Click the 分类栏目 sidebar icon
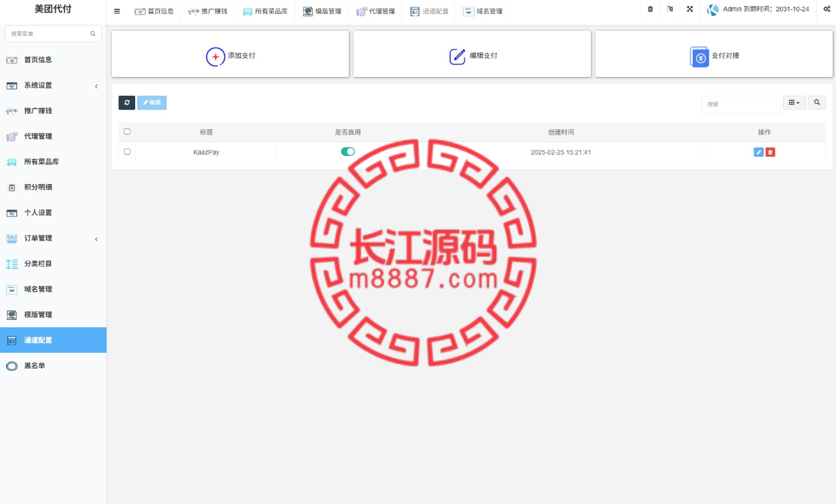This screenshot has height=504, width=836. 11,264
